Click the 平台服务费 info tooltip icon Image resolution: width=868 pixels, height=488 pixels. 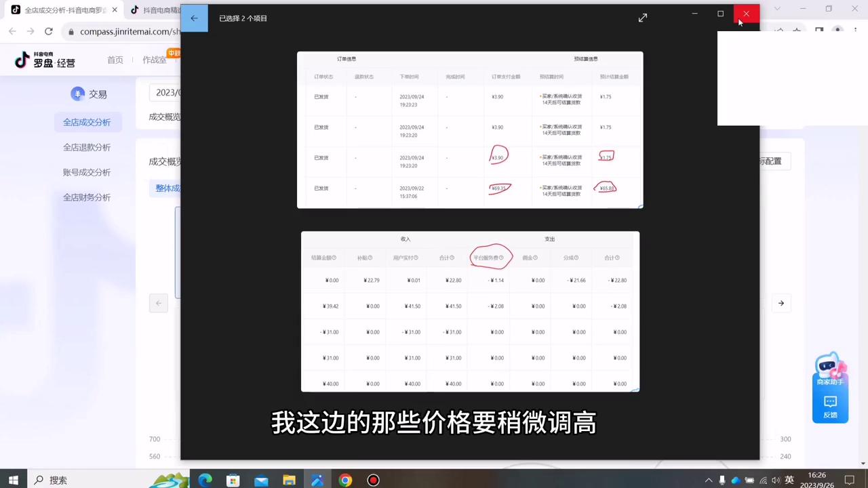(x=500, y=258)
